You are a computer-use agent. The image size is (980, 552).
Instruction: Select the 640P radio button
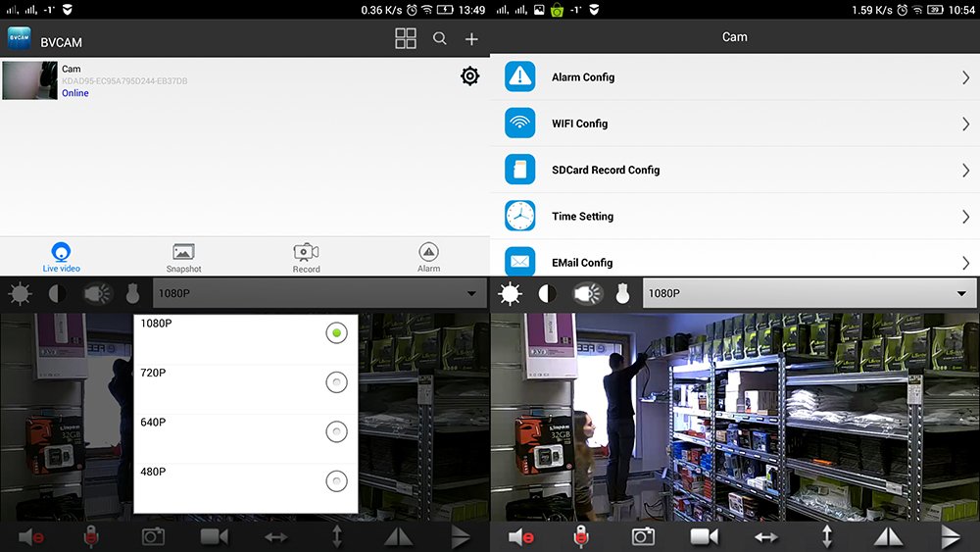tap(336, 431)
